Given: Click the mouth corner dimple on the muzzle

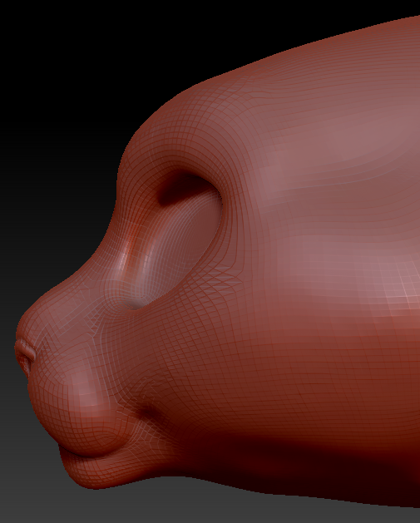Looking at the screenshot, I should coord(148,413).
